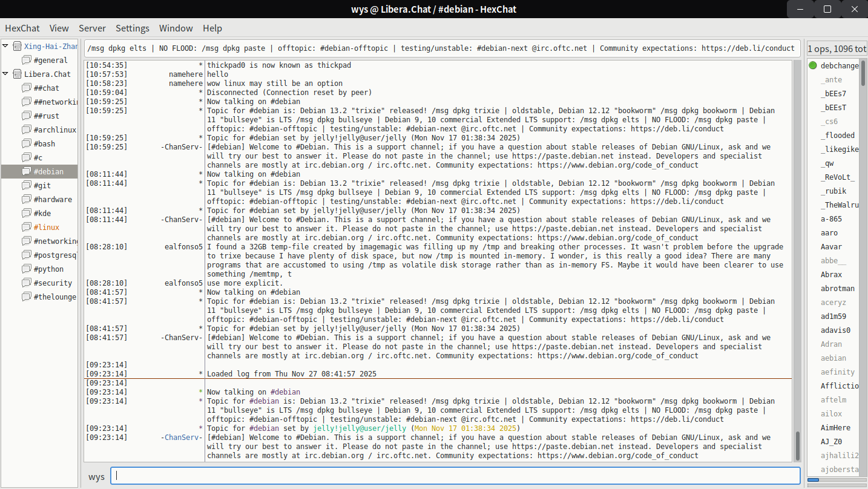Click the #archlinux channel icon
868x489 pixels.
pos(26,130)
